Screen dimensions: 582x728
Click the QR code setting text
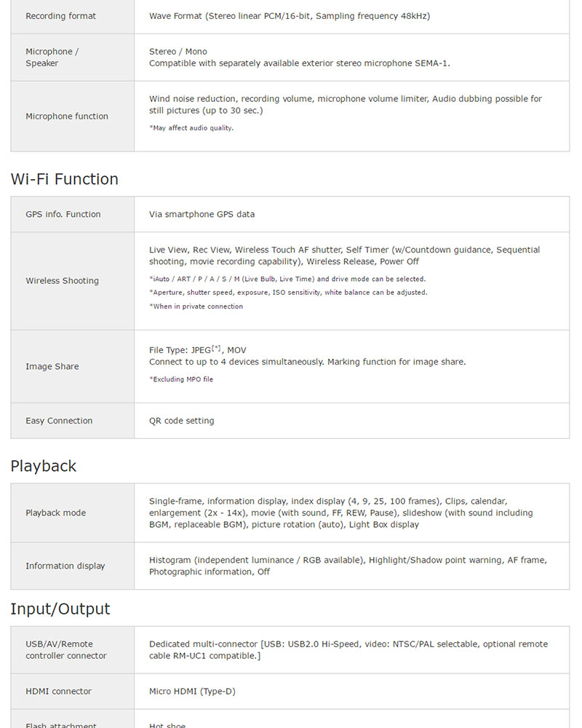(182, 421)
